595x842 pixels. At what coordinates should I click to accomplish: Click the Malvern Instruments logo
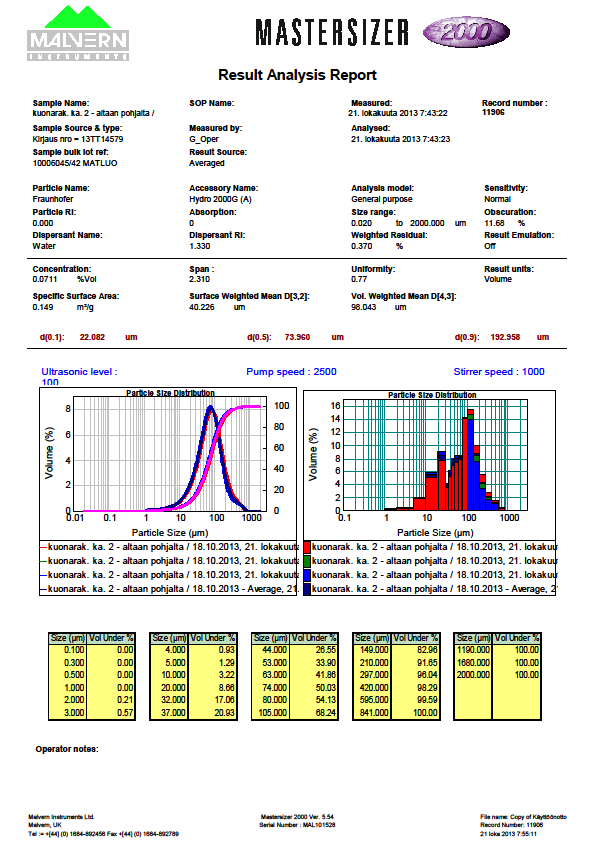78,33
